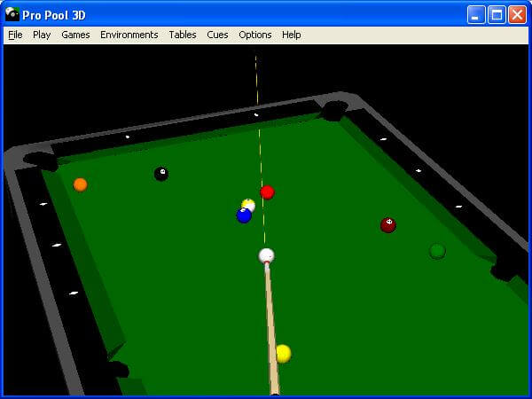Click the solid yellow ball beside the cue

[x=284, y=354]
